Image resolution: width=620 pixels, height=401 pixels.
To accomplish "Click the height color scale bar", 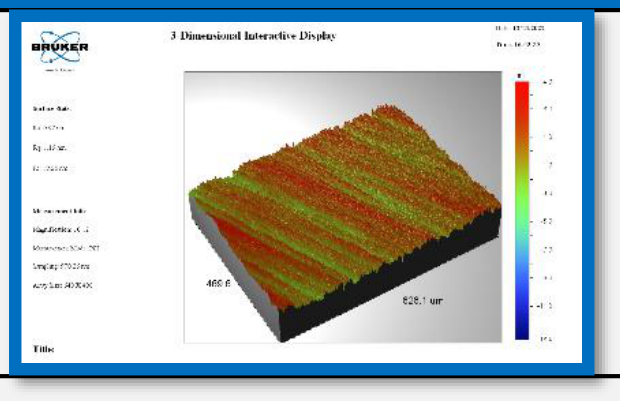I will (522, 210).
